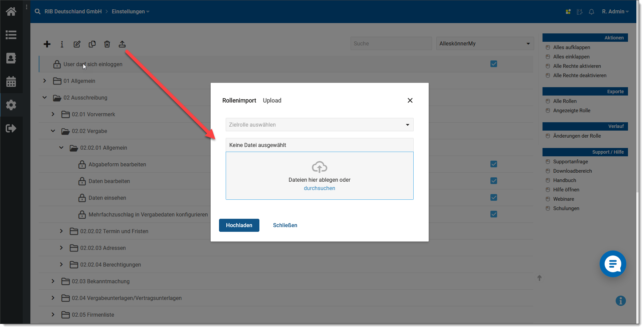Open the 'AlleskönnerMy' role dropdown
Screen dimensions: 644x329
coord(485,43)
